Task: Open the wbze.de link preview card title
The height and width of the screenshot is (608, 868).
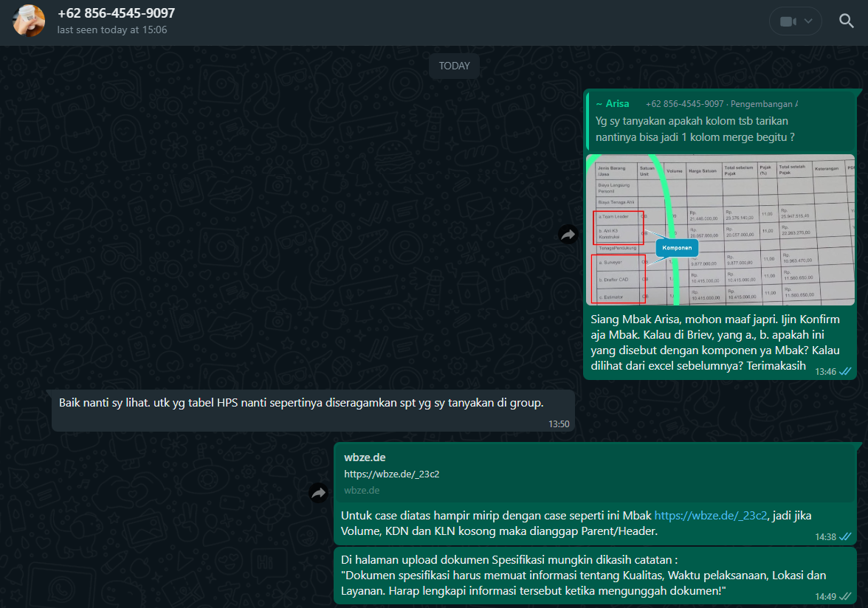Action: point(365,457)
